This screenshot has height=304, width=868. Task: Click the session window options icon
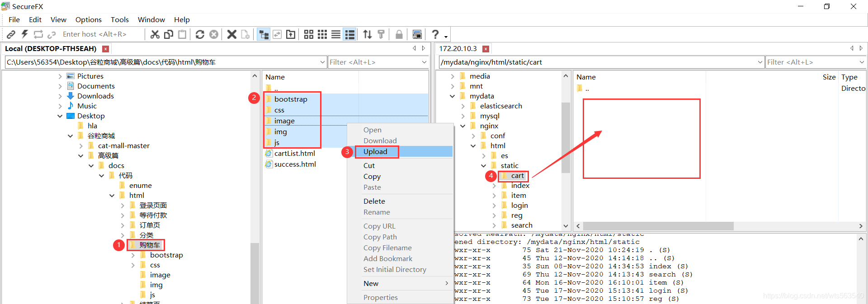pyautogui.click(x=417, y=34)
